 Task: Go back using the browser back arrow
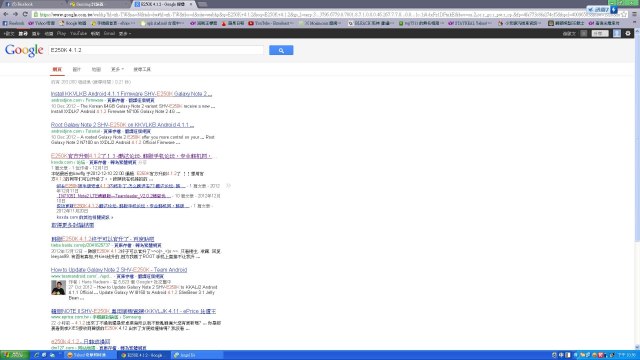coord(6,14)
